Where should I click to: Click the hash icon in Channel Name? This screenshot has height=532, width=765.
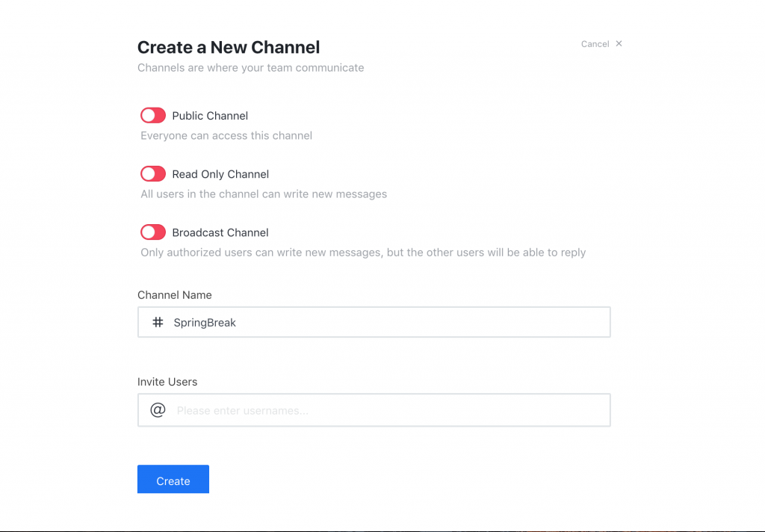(x=158, y=322)
